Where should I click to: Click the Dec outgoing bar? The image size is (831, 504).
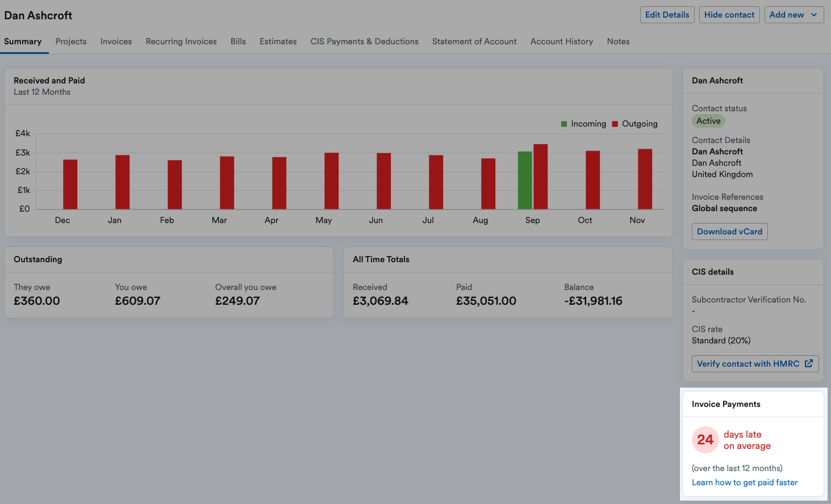tap(70, 184)
